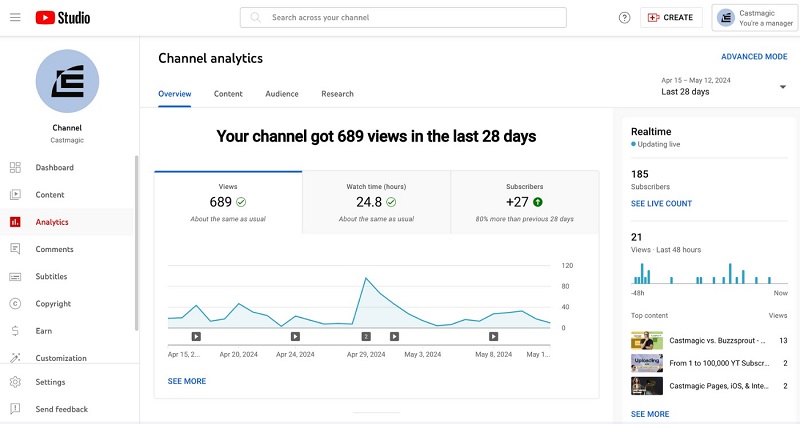Open Castmagic vs. Buzzsprout video thumbnail
This screenshot has height=424, width=800.
coord(647,340)
